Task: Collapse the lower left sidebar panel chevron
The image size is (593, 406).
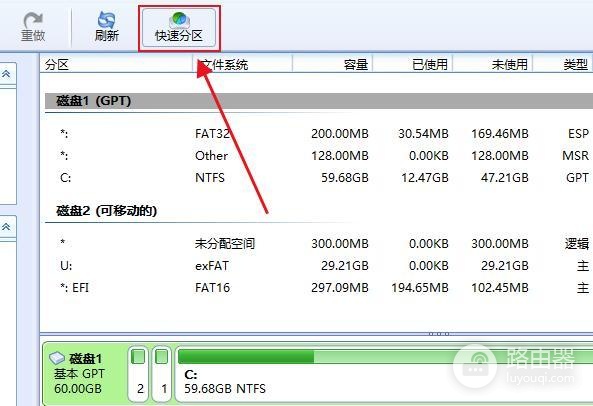Action: click(x=6, y=226)
